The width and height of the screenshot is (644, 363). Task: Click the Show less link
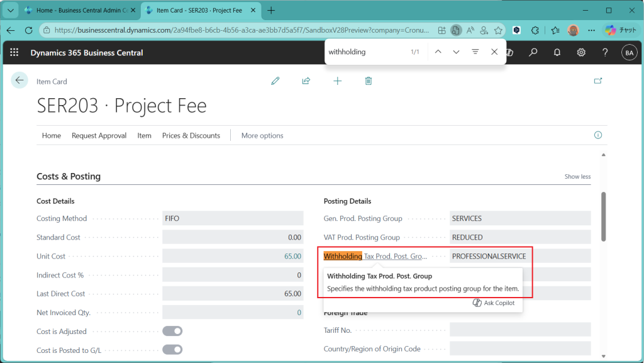pos(577,177)
